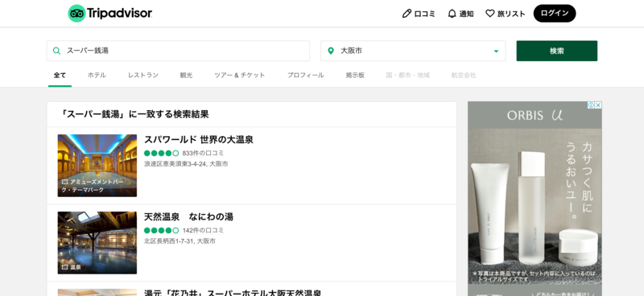
Task: Click the location pin icon
Action: 331,51
